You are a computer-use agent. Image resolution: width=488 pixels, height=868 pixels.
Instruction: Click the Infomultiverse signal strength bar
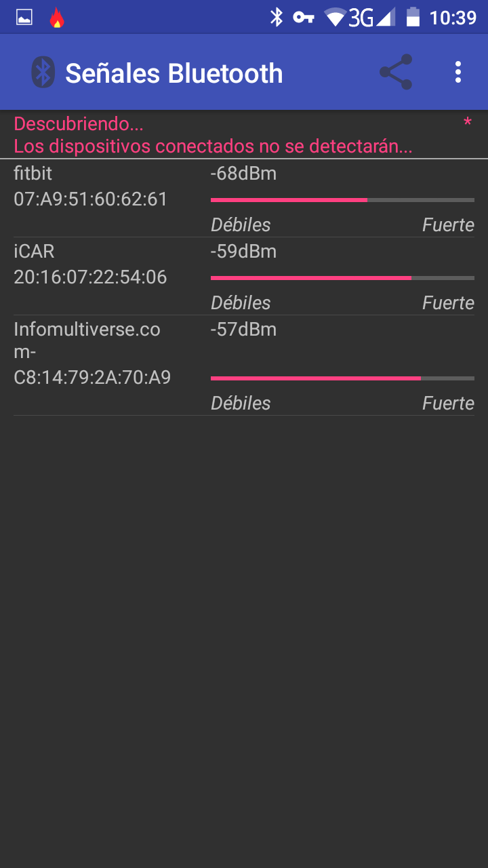coord(342,378)
